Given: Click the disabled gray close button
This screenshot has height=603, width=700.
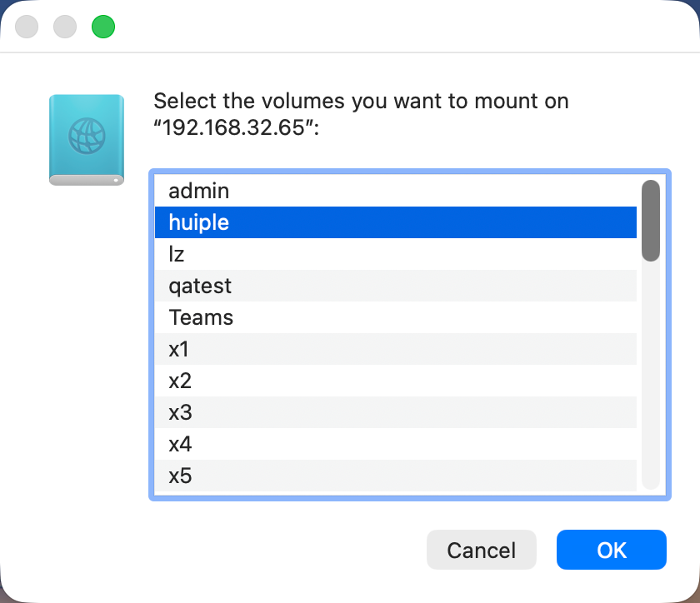Looking at the screenshot, I should click(27, 27).
